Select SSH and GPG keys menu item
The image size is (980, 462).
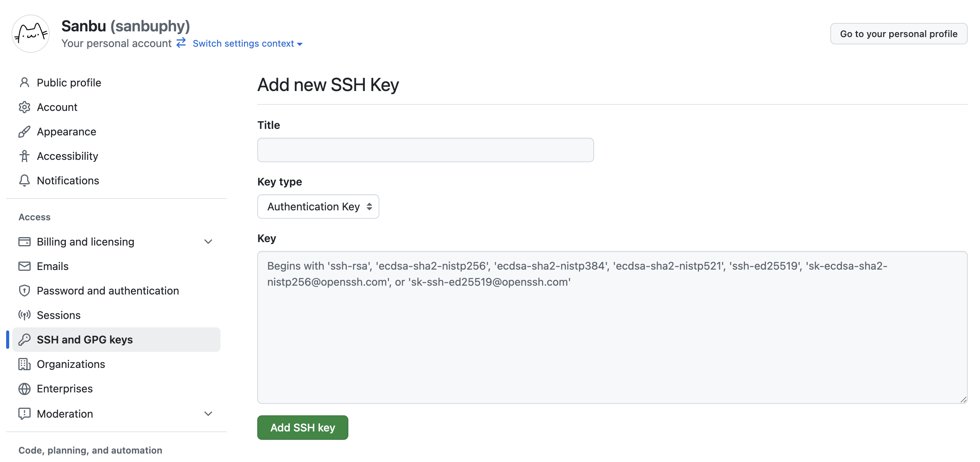(85, 340)
